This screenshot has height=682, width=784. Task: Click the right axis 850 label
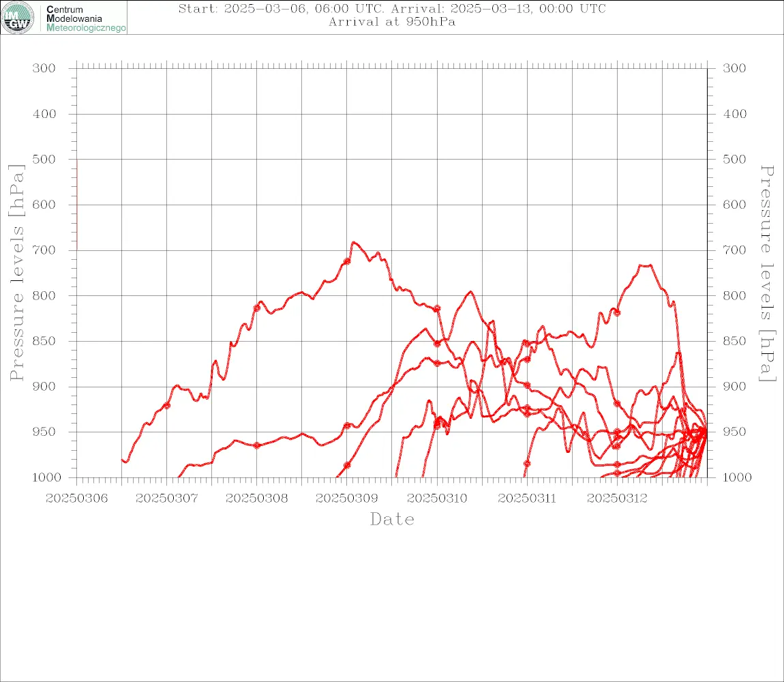click(734, 341)
